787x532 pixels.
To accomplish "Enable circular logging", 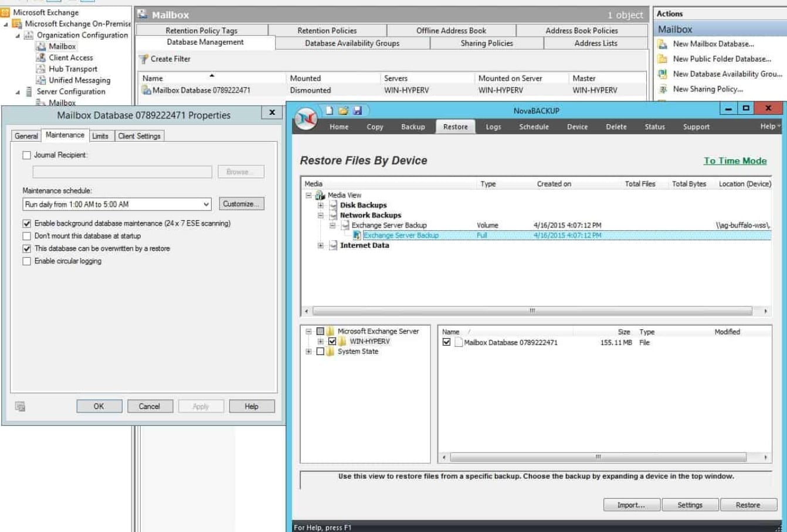I will click(x=26, y=261).
